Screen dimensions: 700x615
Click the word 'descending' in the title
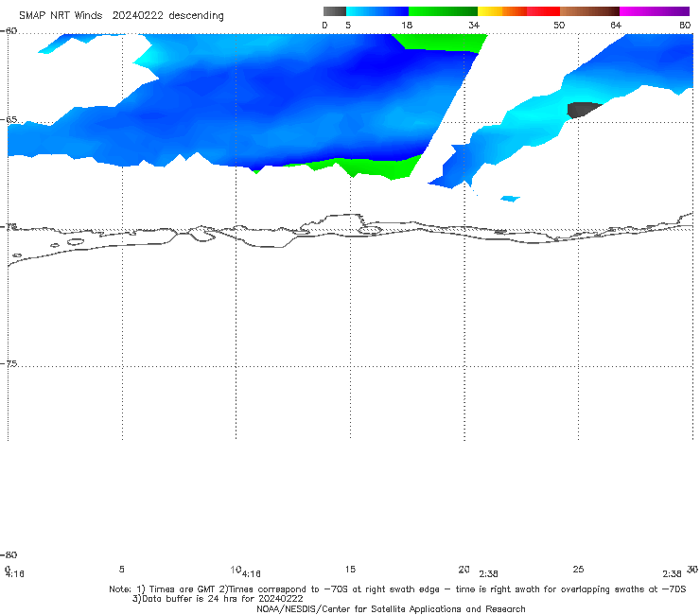click(x=196, y=16)
